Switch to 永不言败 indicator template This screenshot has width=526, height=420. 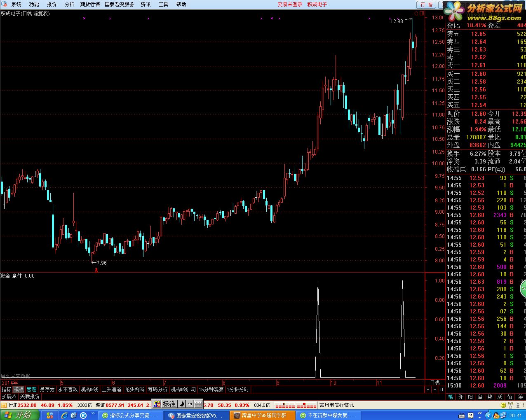[68, 389]
